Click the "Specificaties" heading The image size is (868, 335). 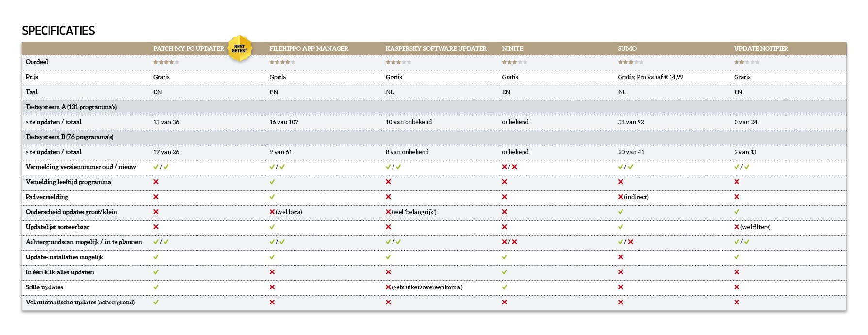(x=58, y=31)
